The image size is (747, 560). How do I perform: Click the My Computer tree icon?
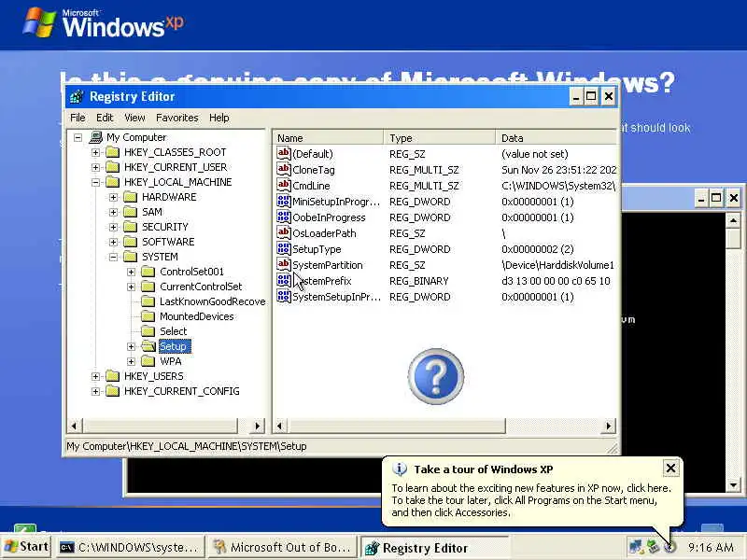(96, 137)
